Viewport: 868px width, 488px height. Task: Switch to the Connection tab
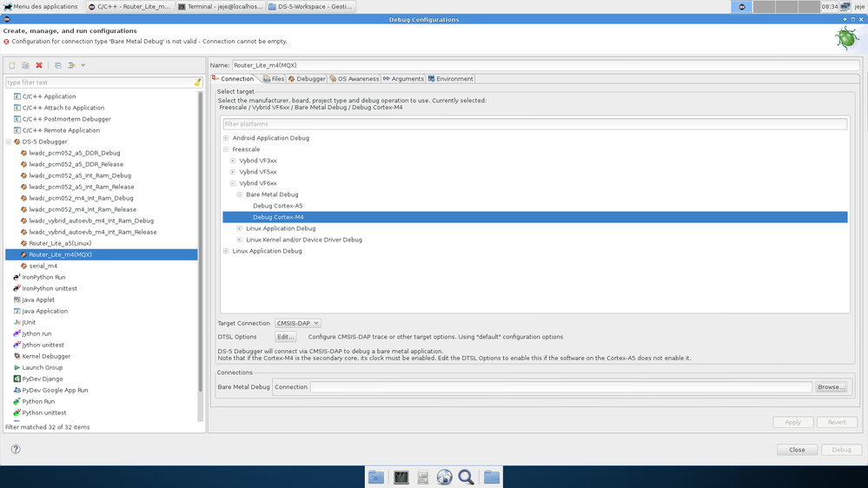(233, 78)
